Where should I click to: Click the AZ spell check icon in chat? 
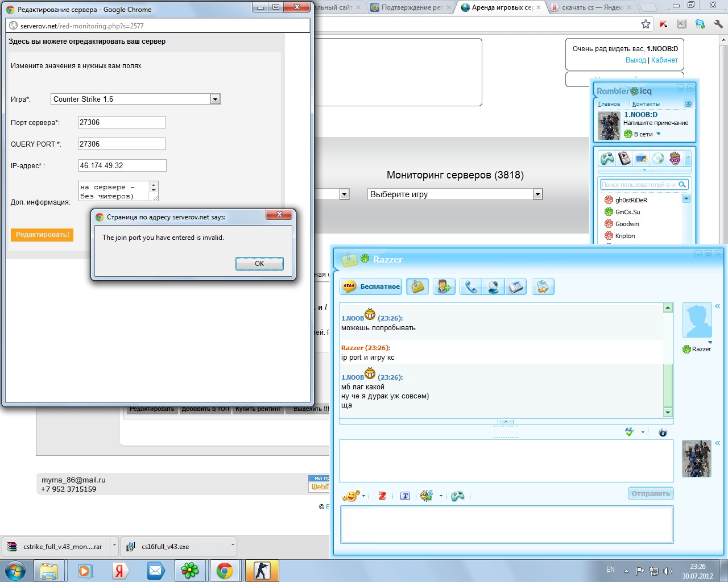click(629, 432)
